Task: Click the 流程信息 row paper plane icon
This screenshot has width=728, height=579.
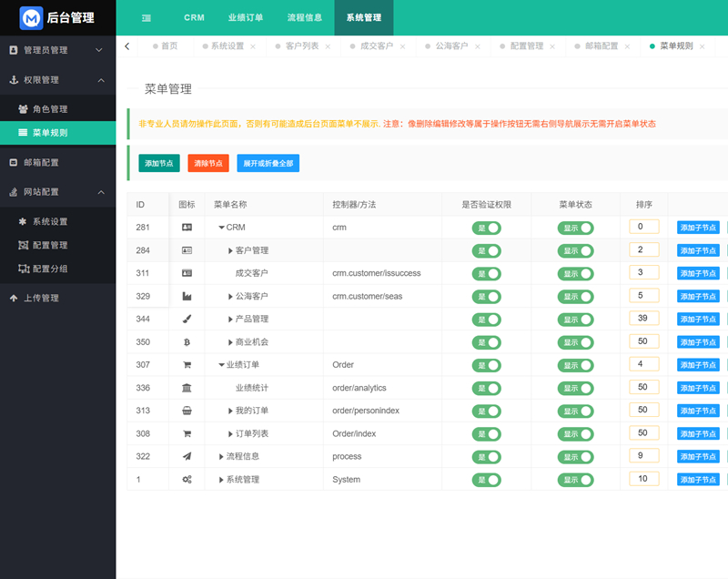Action: 187,456
